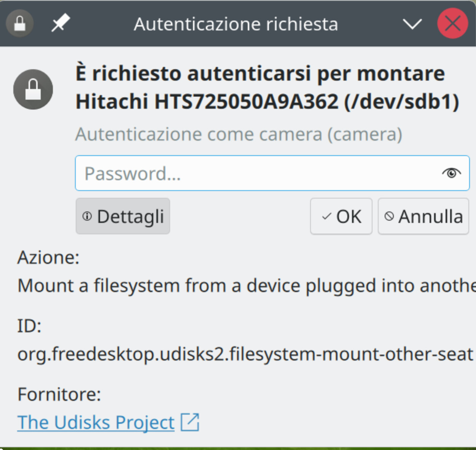The image size is (476, 450).
Task: Minimize the dialog with the title bar chevron
Action: tap(412, 24)
